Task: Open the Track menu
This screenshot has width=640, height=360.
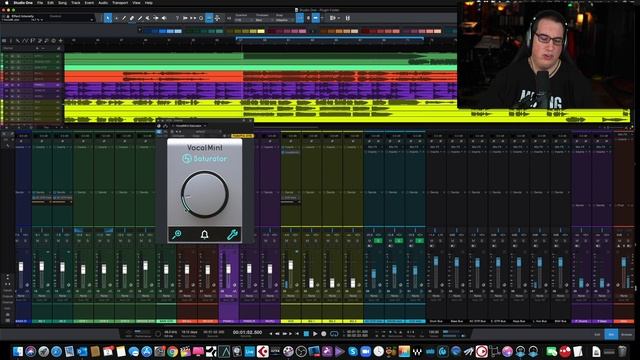Action: coord(76,2)
